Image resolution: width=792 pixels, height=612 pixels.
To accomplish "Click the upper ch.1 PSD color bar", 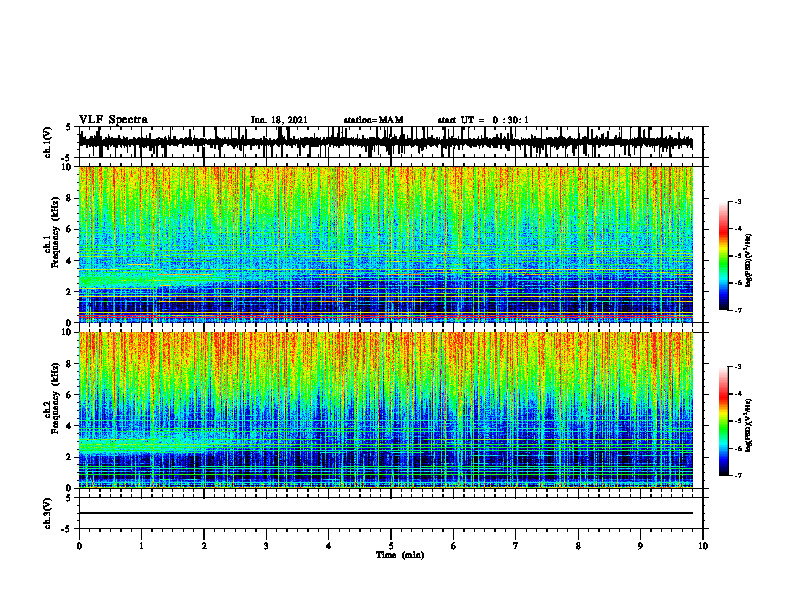I will click(x=724, y=256).
